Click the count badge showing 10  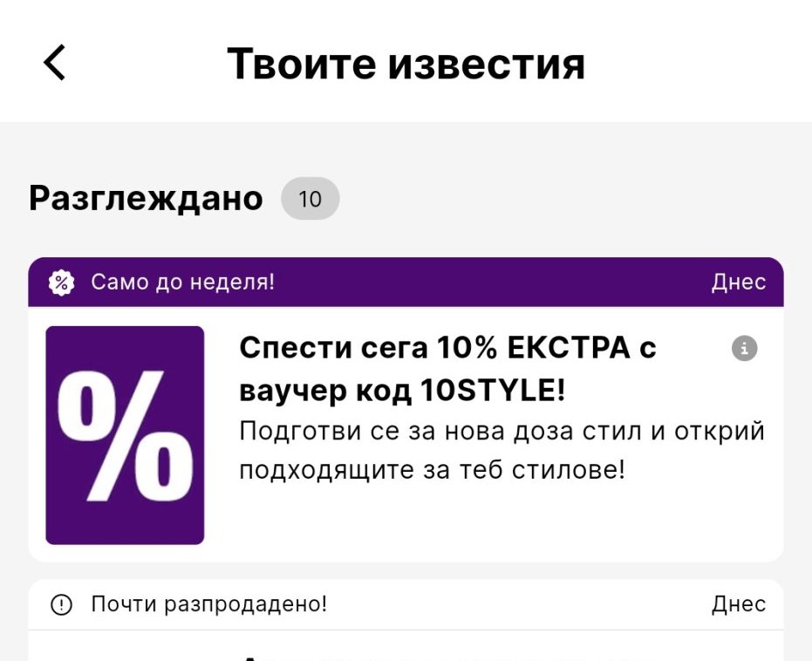[x=310, y=200]
